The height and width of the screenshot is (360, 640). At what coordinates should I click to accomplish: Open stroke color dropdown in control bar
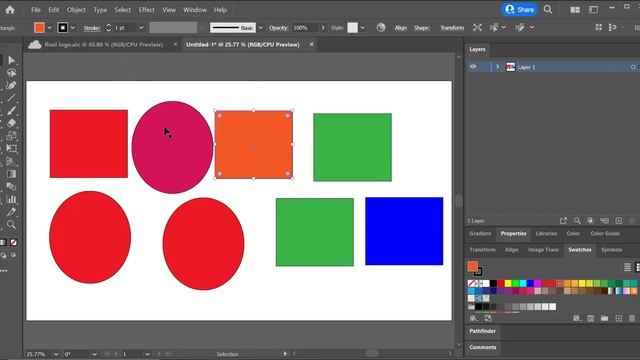tap(73, 28)
